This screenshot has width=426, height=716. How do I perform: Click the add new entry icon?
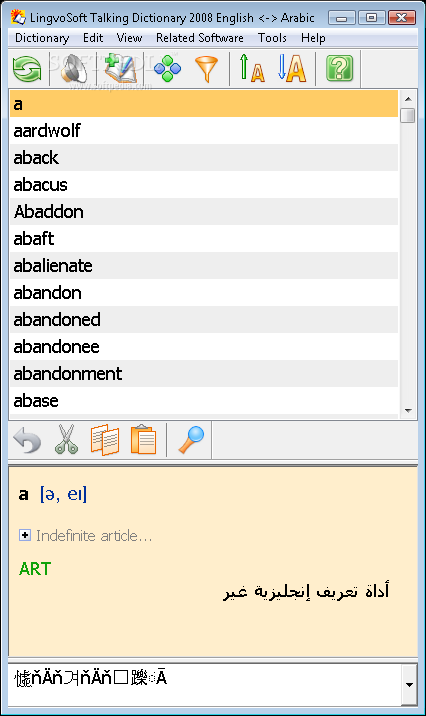click(120, 68)
